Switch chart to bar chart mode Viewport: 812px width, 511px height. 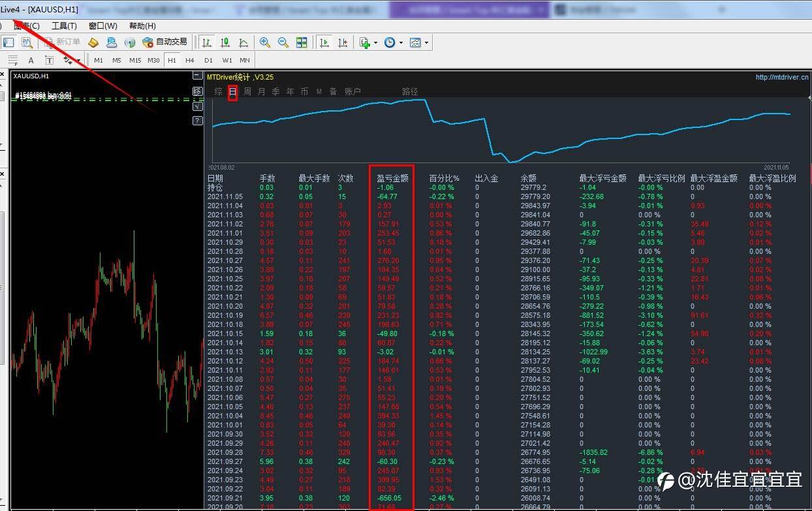click(x=207, y=42)
